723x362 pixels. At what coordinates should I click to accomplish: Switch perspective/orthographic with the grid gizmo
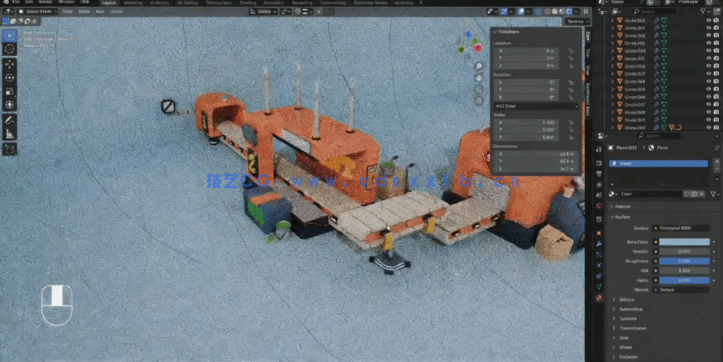(479, 101)
